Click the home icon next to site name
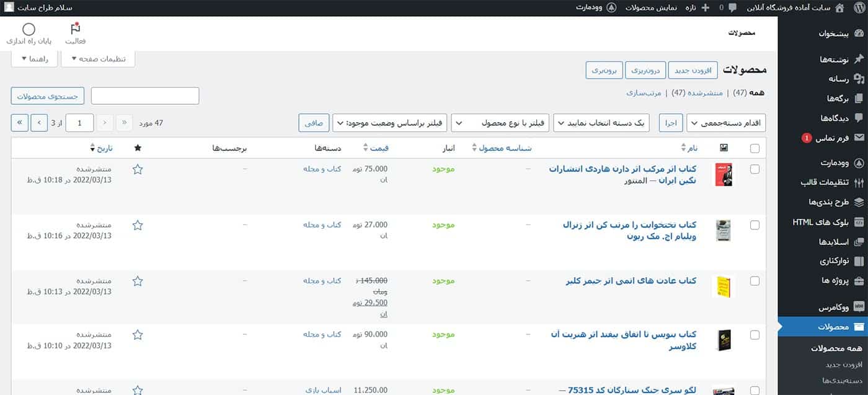The width and height of the screenshot is (868, 395). point(839,8)
